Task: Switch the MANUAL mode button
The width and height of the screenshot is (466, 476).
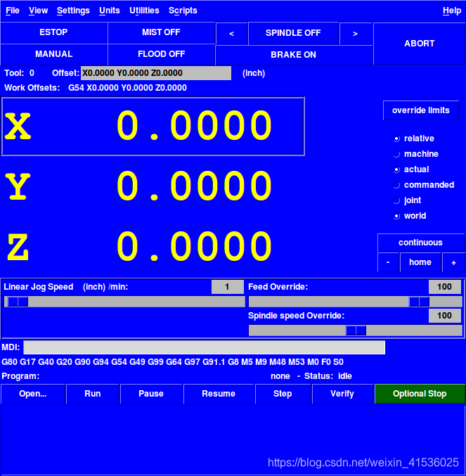Action: click(x=53, y=54)
